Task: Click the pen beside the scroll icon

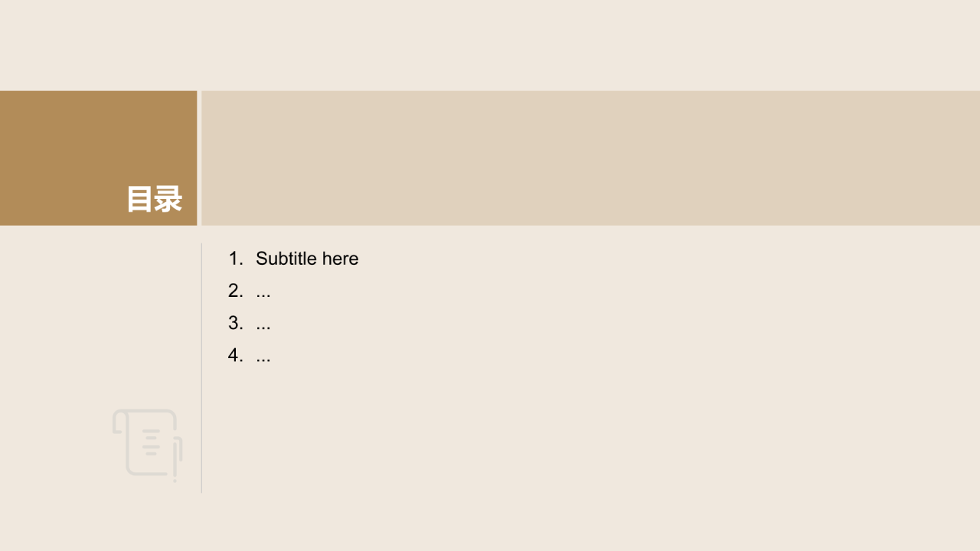Action: (177, 459)
